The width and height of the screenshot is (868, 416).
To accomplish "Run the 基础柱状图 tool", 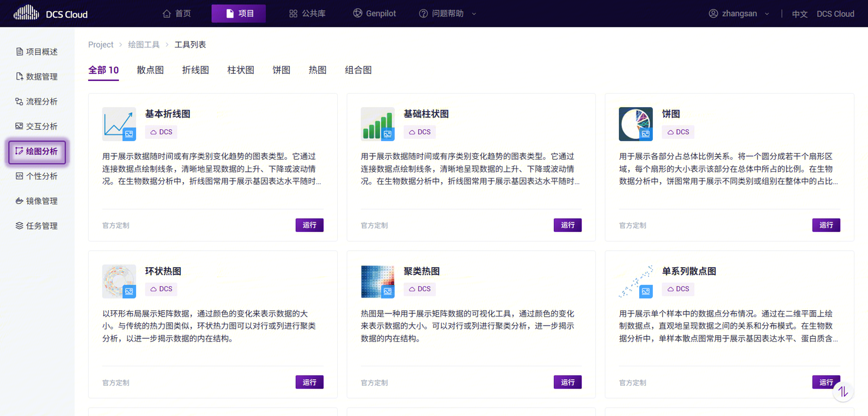I will 568,225.
